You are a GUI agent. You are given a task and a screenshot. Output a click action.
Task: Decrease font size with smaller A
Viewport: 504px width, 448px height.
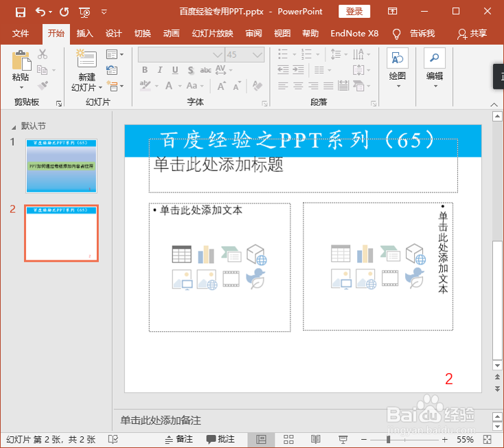[x=237, y=86]
